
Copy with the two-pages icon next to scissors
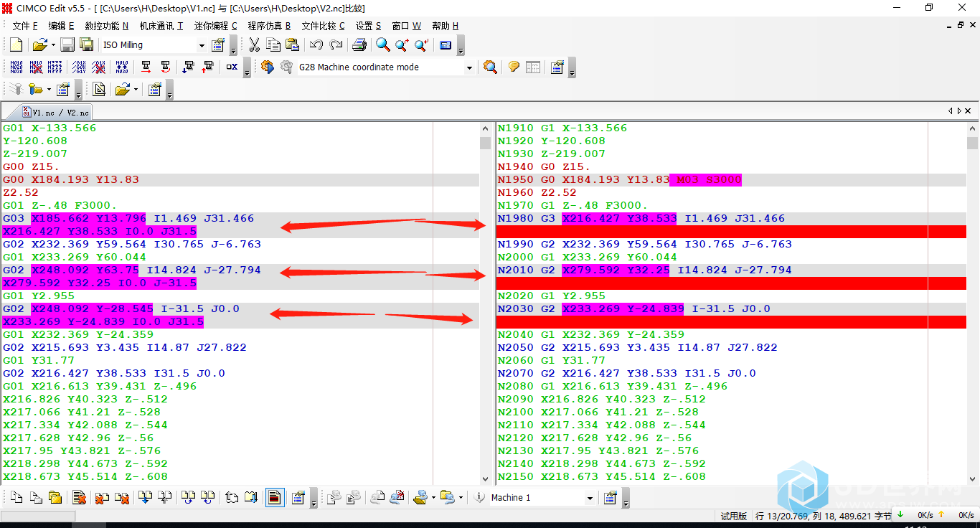(x=273, y=44)
